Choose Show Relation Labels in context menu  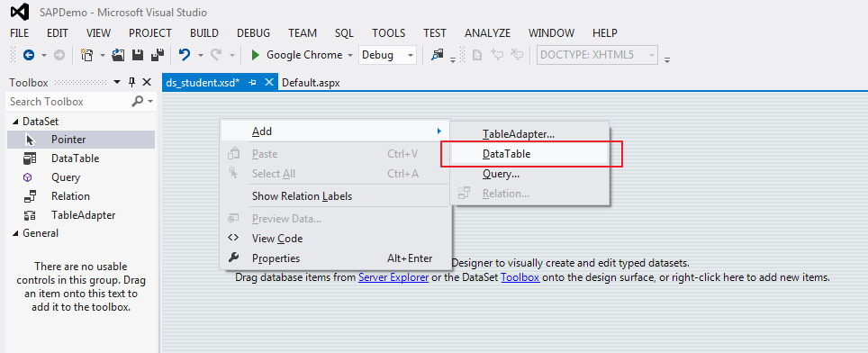[x=336, y=196]
